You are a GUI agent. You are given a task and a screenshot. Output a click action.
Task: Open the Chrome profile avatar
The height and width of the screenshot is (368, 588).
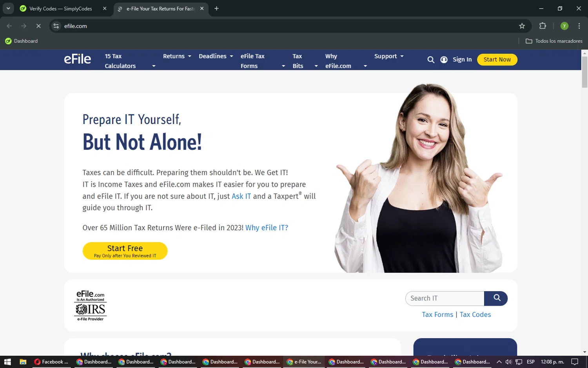pyautogui.click(x=564, y=26)
